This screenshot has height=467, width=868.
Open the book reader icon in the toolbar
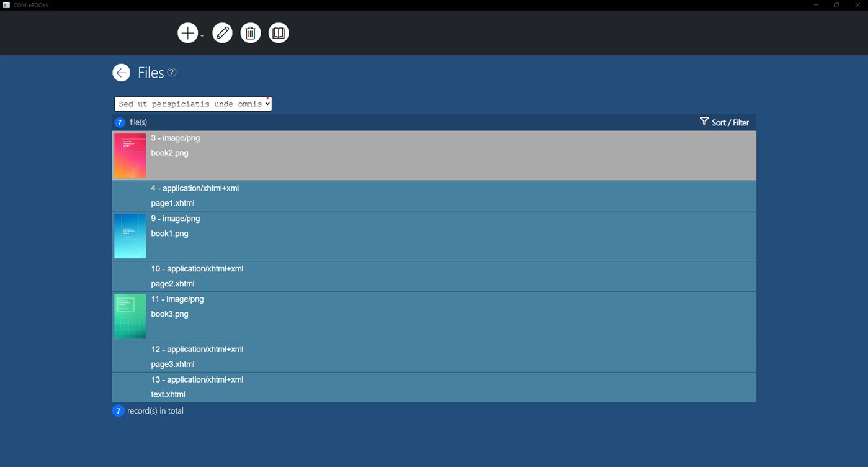(278, 32)
